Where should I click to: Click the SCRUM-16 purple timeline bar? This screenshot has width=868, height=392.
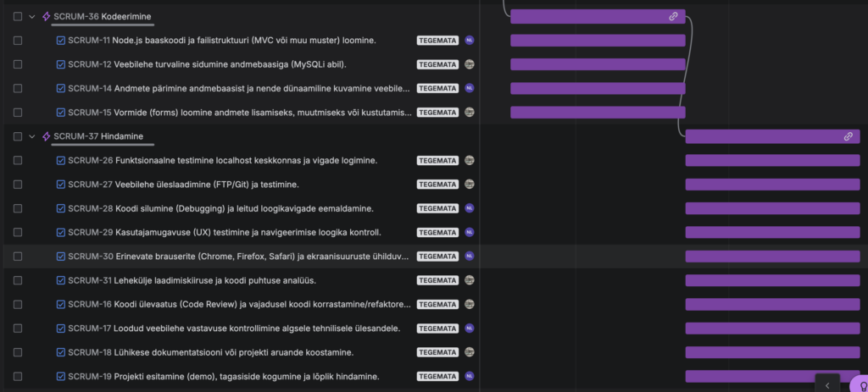[x=771, y=304]
